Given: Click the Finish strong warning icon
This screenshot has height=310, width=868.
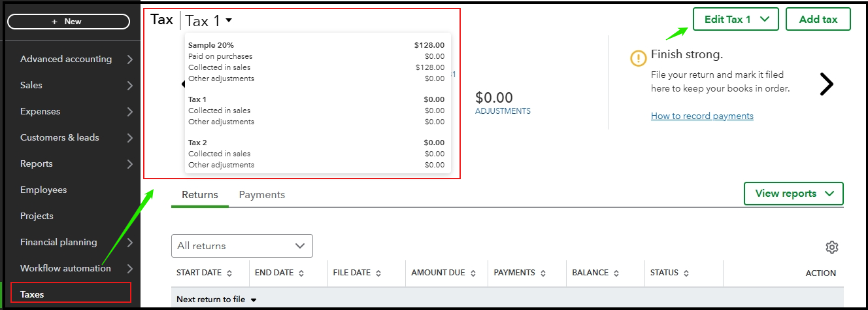Looking at the screenshot, I should tap(638, 58).
